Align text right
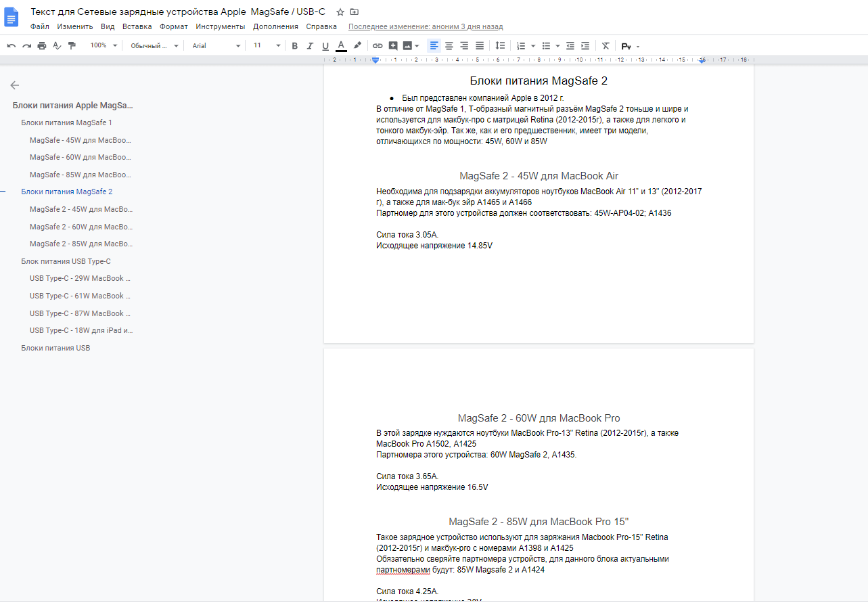The height and width of the screenshot is (605, 868). pos(464,46)
